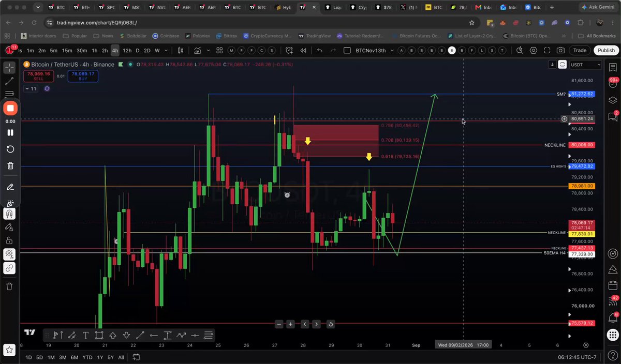Open the Indicators menu icon
The image size is (621, 364).
pos(198,50)
